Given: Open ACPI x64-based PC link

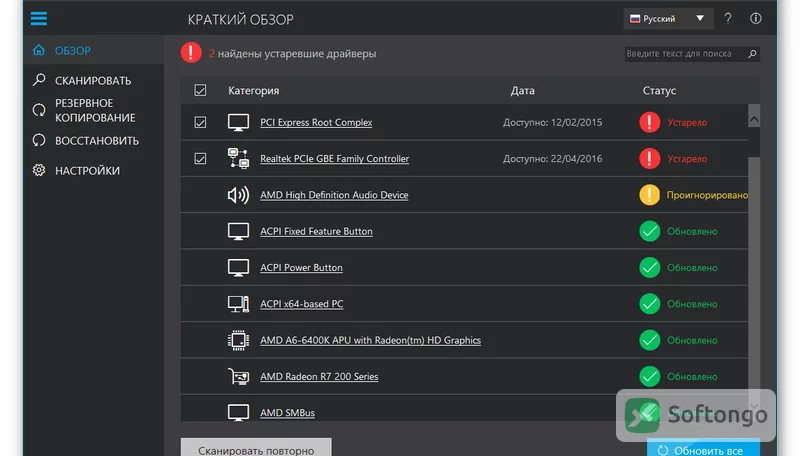Looking at the screenshot, I should tap(302, 303).
